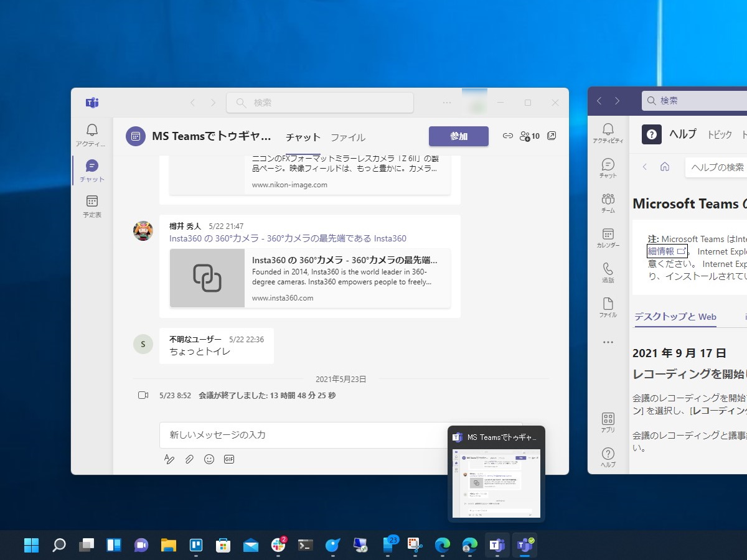Show the participant list of 10 people

click(529, 136)
